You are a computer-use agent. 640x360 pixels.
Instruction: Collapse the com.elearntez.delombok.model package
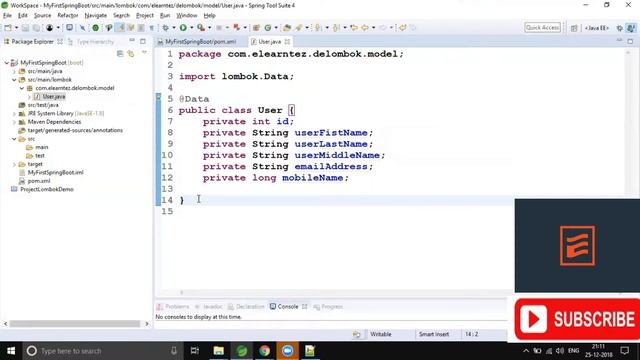coord(22,88)
